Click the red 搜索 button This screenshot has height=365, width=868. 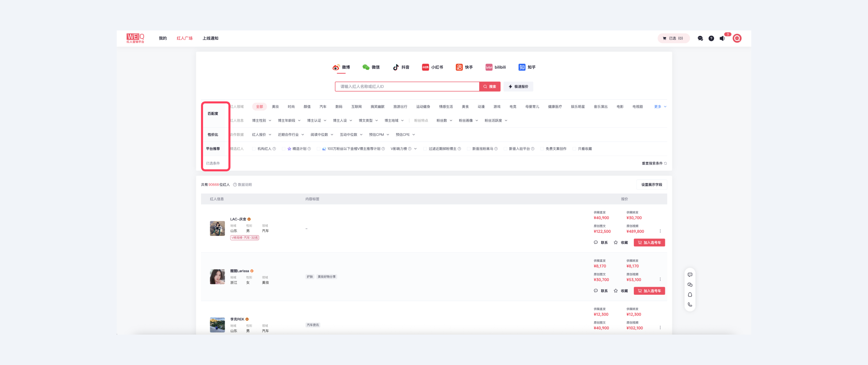coord(490,87)
